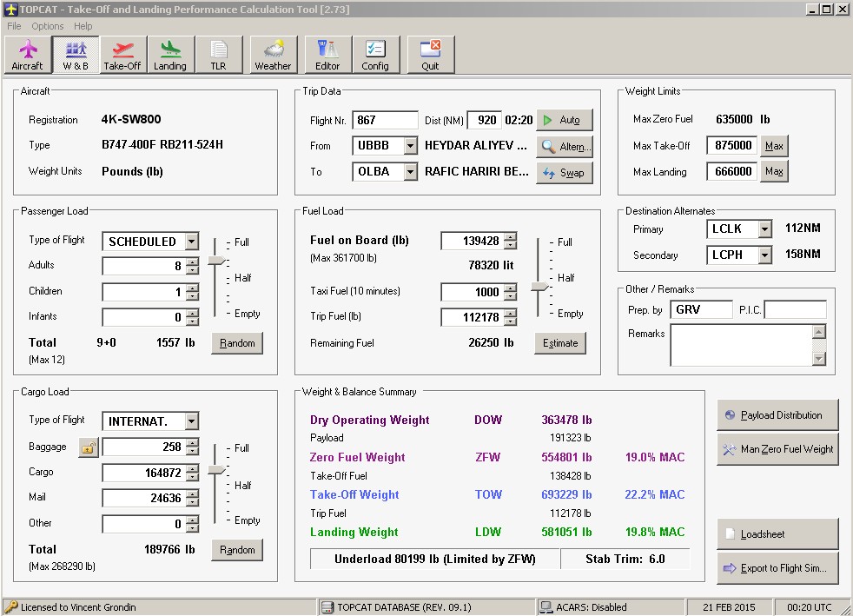Open the Weather toolbar page
The width and height of the screenshot is (853, 616).
[274, 55]
